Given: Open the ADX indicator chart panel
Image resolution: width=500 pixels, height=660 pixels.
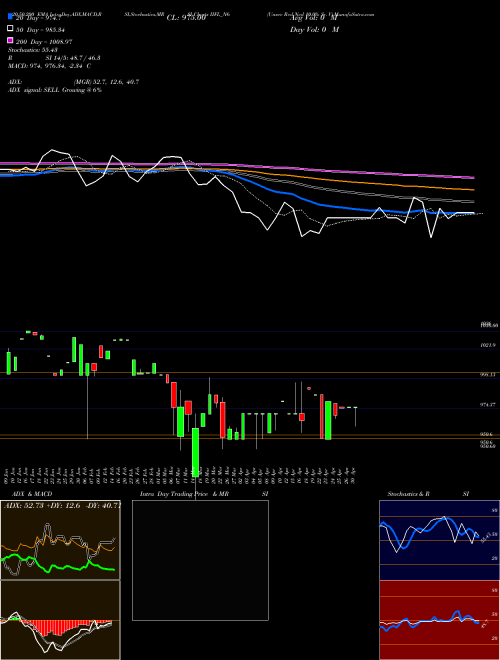Looking at the screenshot, I should click(60, 540).
